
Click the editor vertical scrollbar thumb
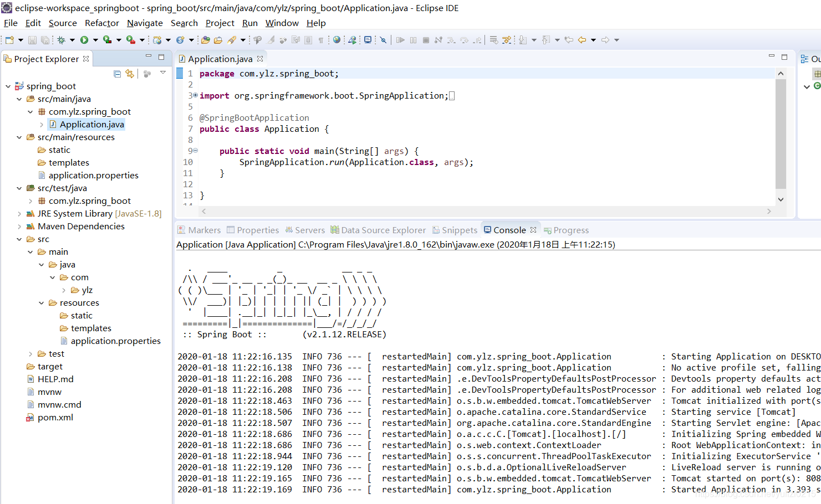coord(781,135)
